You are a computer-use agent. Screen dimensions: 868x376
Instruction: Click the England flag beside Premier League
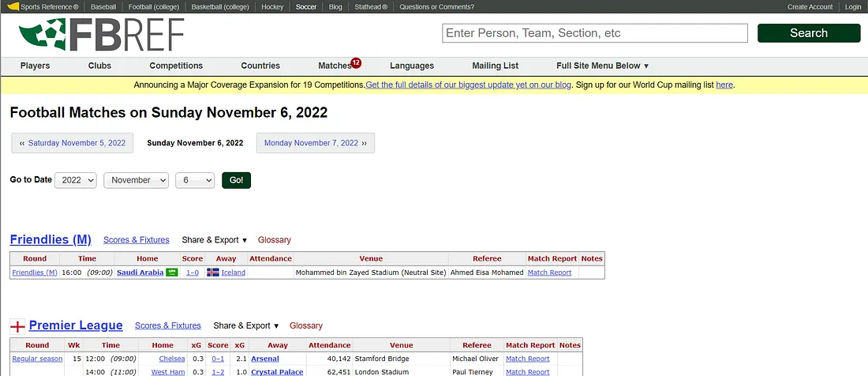pyautogui.click(x=17, y=326)
